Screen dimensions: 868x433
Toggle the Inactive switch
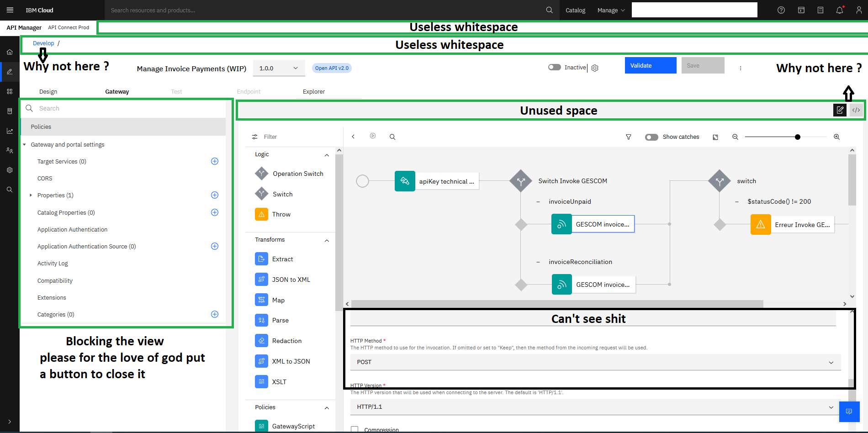tap(554, 67)
